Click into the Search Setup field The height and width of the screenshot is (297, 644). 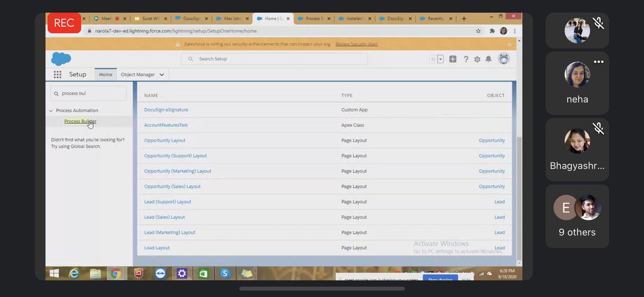click(x=274, y=59)
